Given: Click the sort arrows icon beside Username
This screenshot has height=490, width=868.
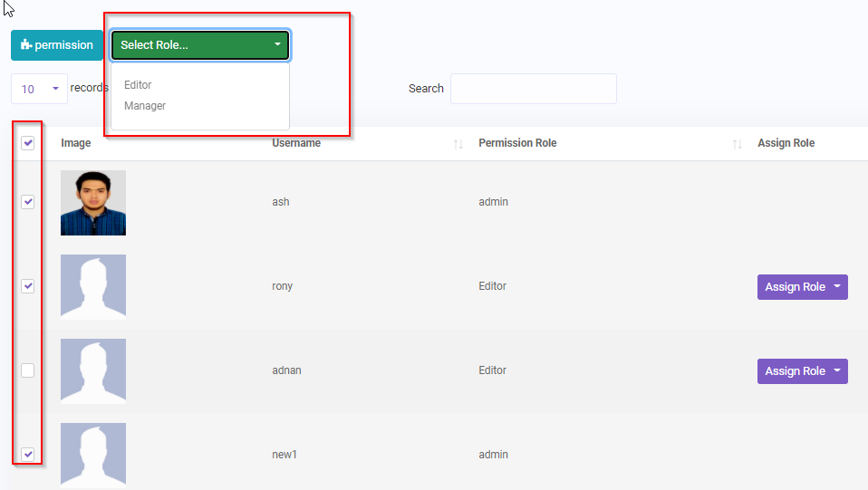Looking at the screenshot, I should [x=458, y=144].
